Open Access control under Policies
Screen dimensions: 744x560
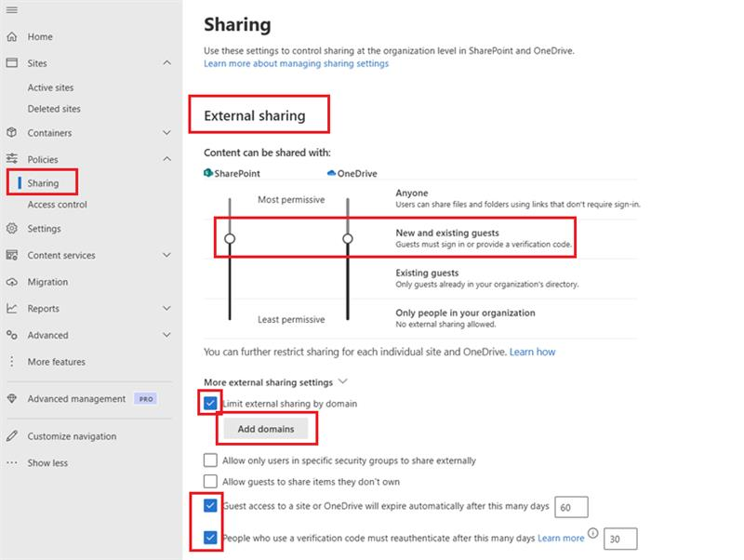pos(57,205)
